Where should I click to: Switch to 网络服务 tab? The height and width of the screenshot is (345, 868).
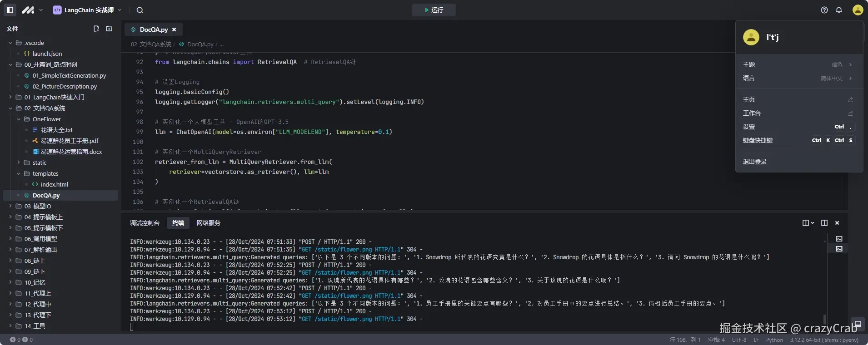[x=208, y=223]
